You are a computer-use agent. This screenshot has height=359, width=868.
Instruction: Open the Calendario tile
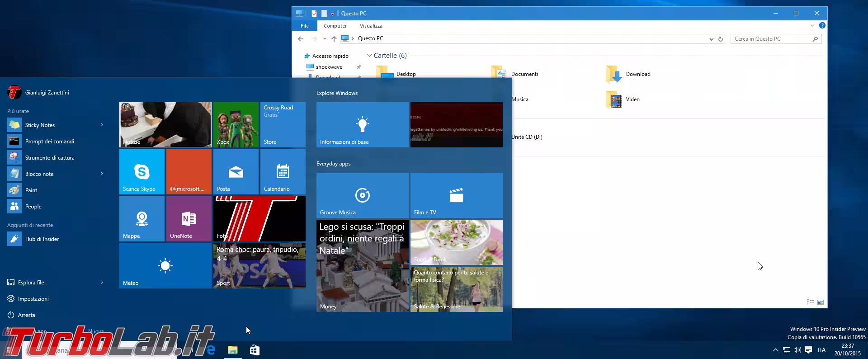click(x=283, y=172)
